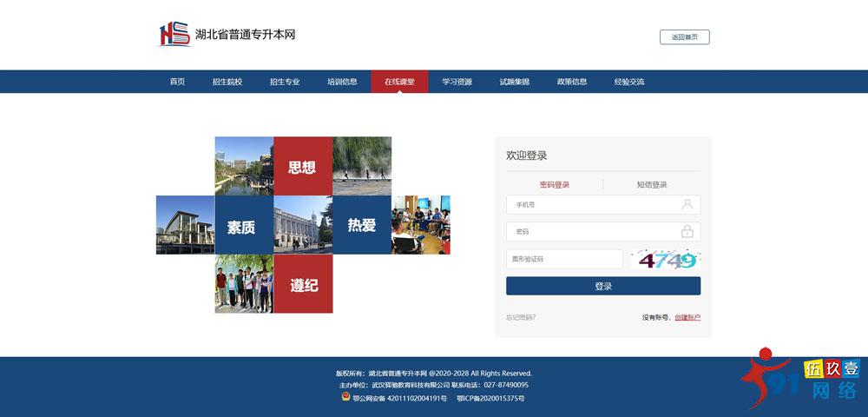Focus the 手机号 input field
This screenshot has width=868, height=417.
tap(603, 204)
